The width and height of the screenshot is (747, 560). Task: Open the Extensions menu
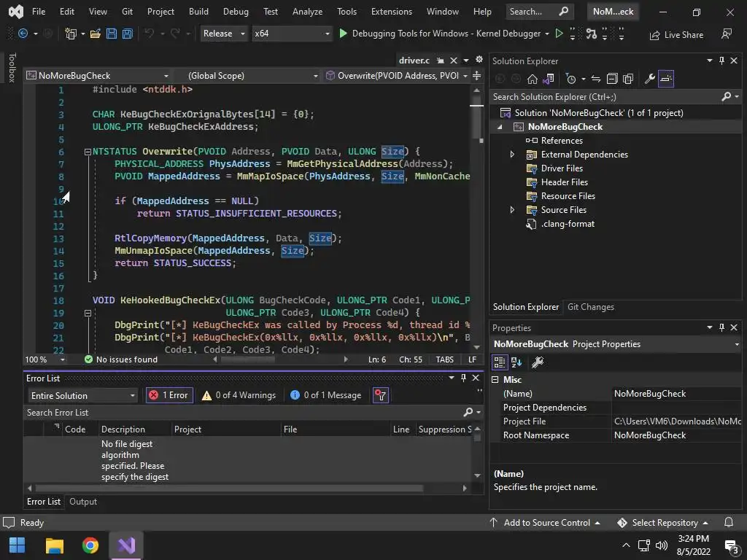(x=392, y=12)
